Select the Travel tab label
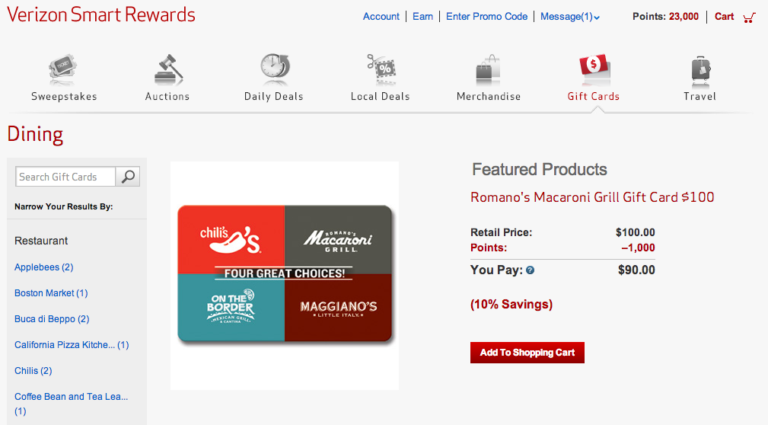Image resolution: width=768 pixels, height=425 pixels. (x=700, y=96)
